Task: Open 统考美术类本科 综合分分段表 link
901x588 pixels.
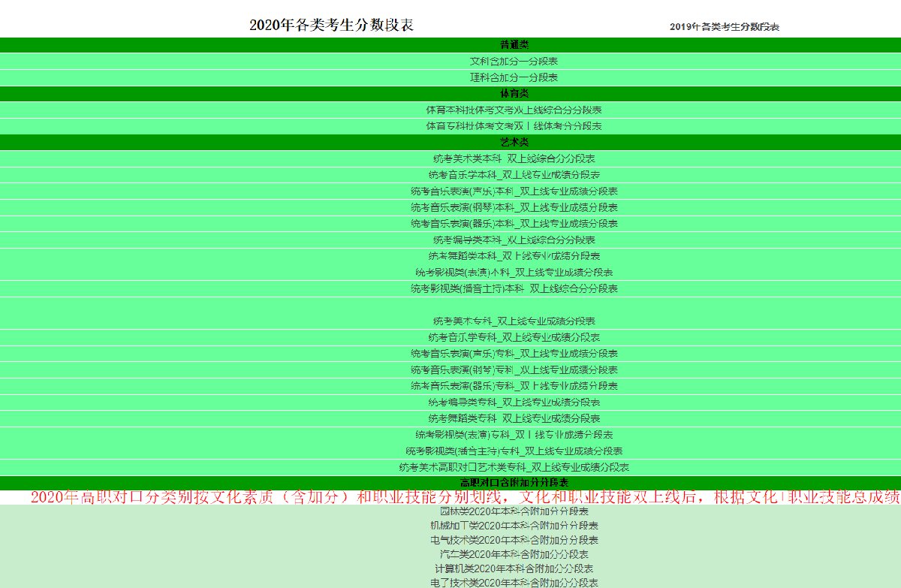Action: [514, 158]
